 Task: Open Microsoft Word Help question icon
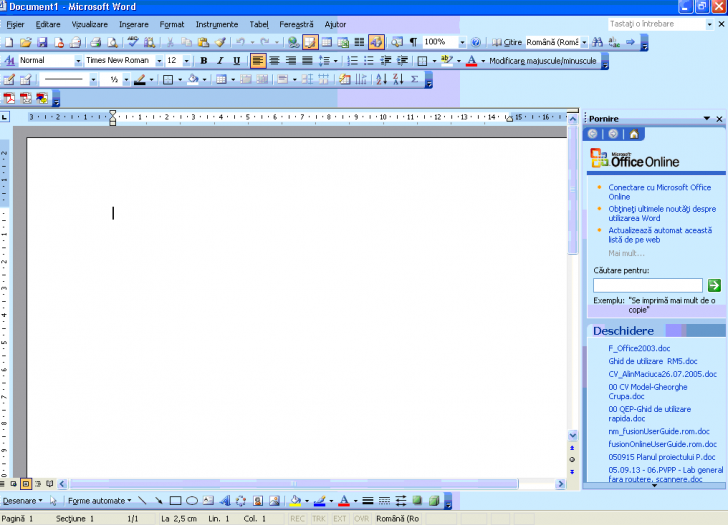click(x=476, y=43)
